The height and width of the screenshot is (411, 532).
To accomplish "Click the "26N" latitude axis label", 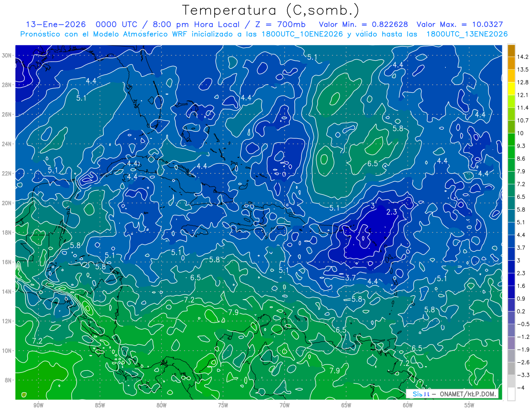I will [x=8, y=114].
